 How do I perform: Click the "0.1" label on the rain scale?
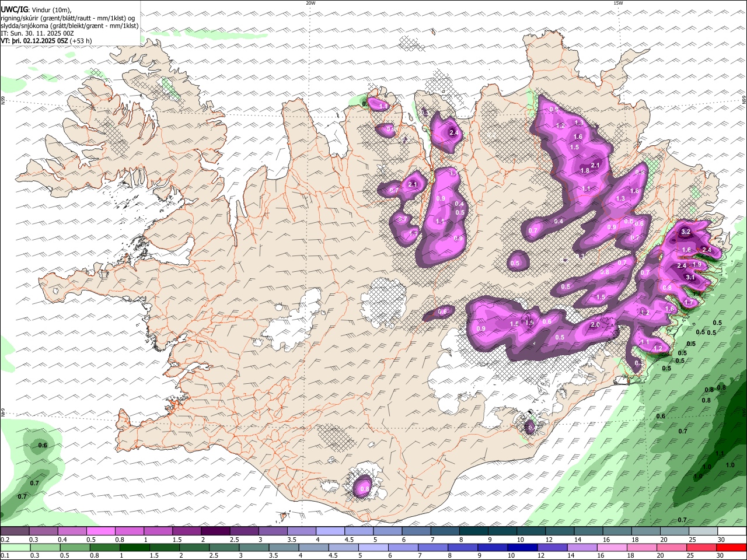point(5,556)
